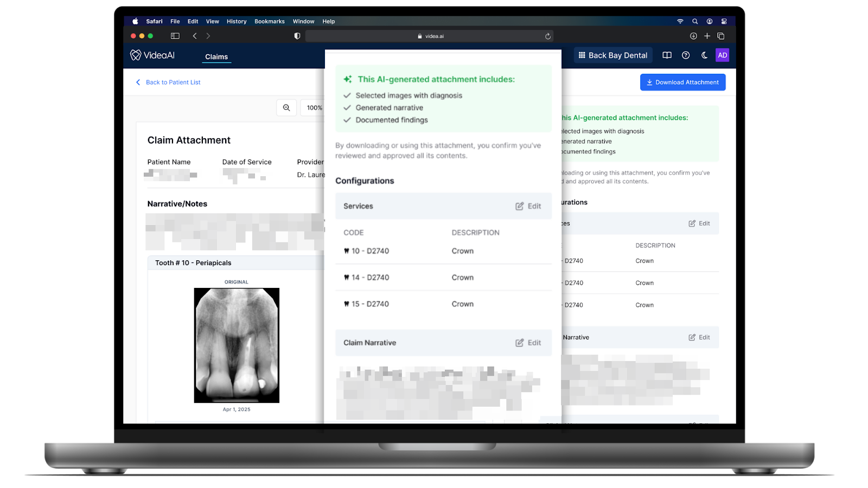Viewport: 868px width, 488px height.
Task: Show Safari downloads
Action: click(693, 36)
